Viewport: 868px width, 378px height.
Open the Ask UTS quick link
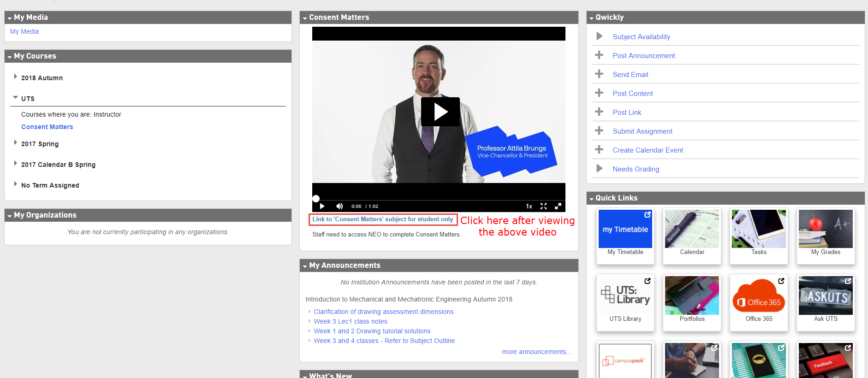coord(825,296)
